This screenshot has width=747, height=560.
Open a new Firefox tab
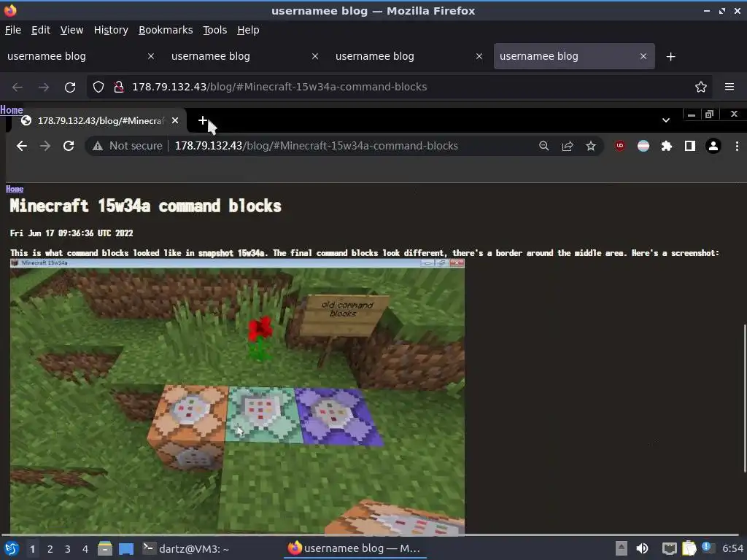(x=671, y=57)
